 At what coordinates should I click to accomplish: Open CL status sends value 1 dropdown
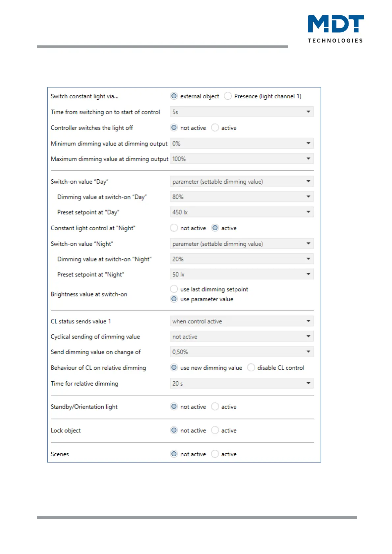242,321
